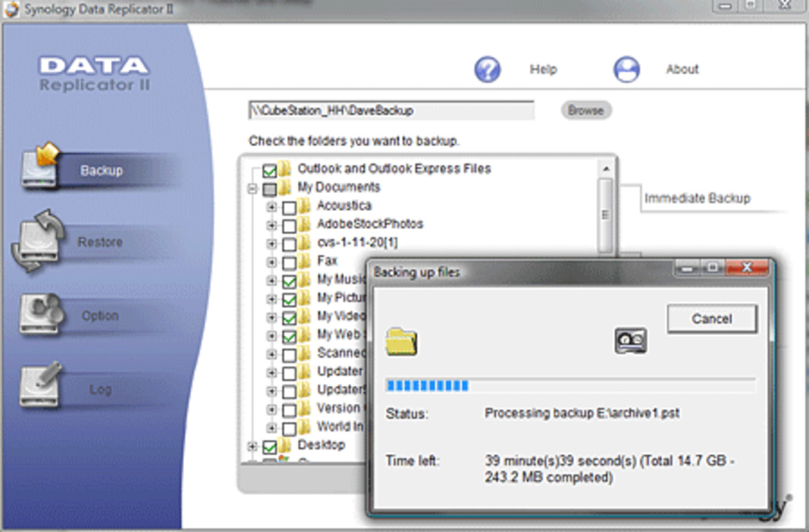Click the Outlook and Outlook Express folder icon
The width and height of the screenshot is (809, 532).
(285, 169)
